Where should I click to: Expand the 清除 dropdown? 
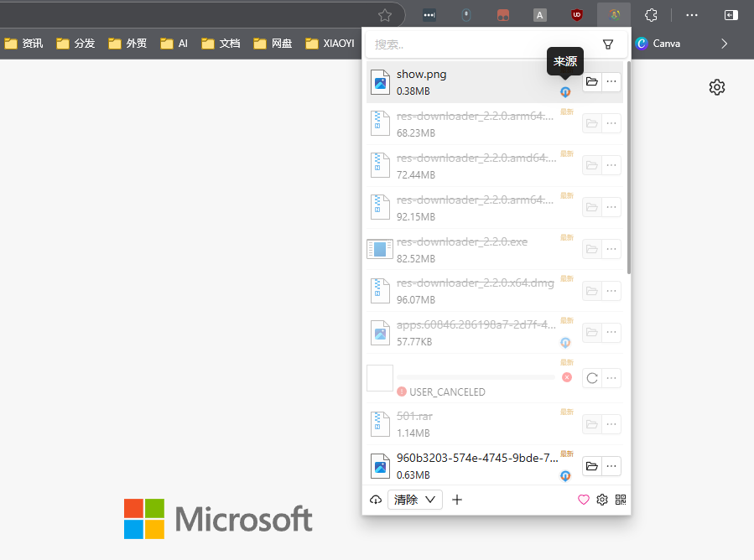(415, 500)
